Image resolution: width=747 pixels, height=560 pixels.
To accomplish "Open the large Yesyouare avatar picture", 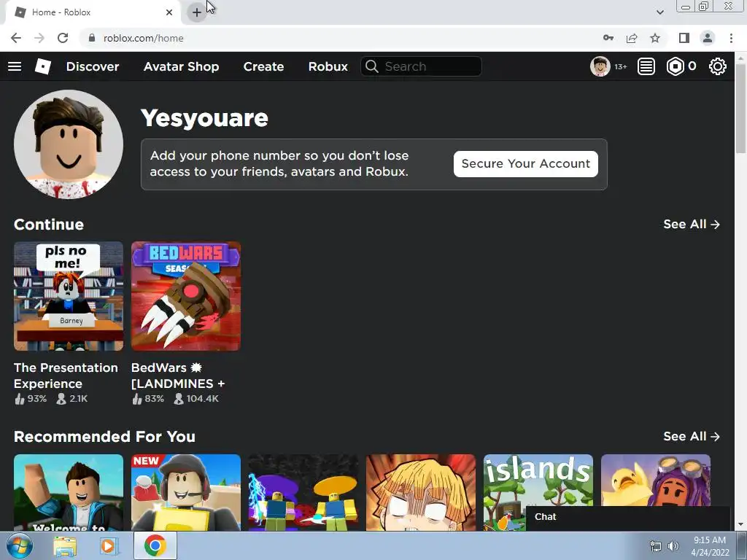I will tap(68, 144).
